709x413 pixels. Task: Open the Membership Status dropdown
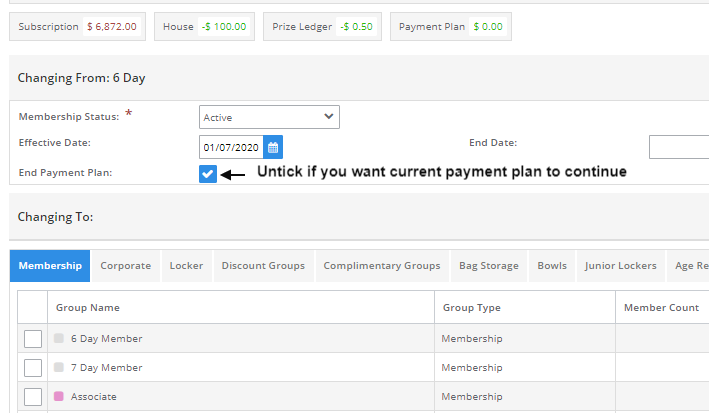[x=269, y=117]
